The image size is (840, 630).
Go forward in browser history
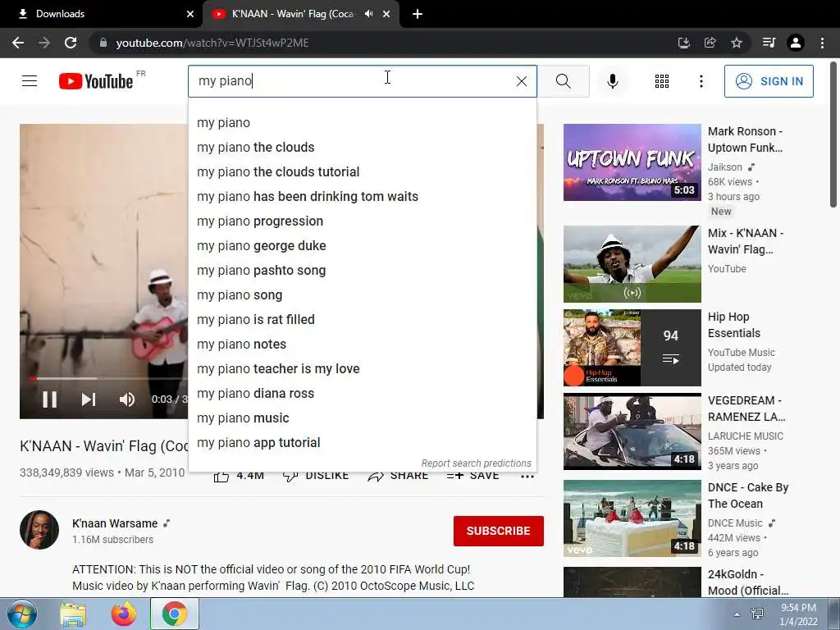[44, 43]
